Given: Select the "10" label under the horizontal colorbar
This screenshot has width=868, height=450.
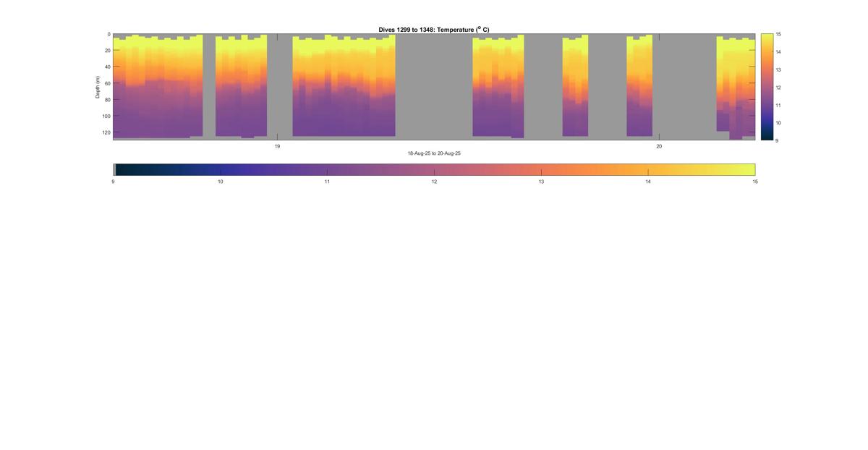Looking at the screenshot, I should click(220, 182).
